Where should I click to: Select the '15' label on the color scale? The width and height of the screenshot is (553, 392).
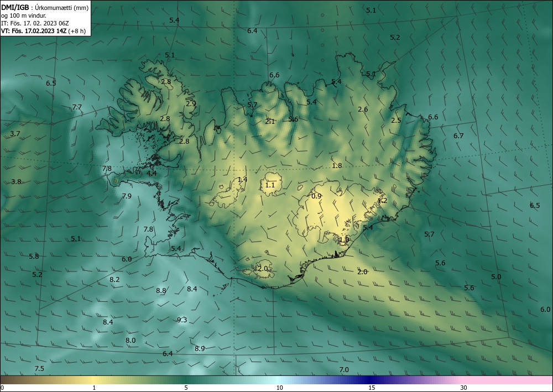(372, 388)
